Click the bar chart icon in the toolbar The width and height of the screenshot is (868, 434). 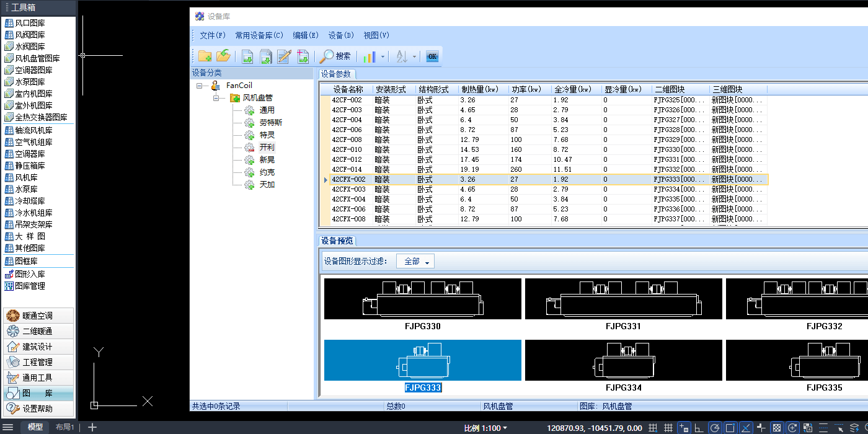(370, 56)
